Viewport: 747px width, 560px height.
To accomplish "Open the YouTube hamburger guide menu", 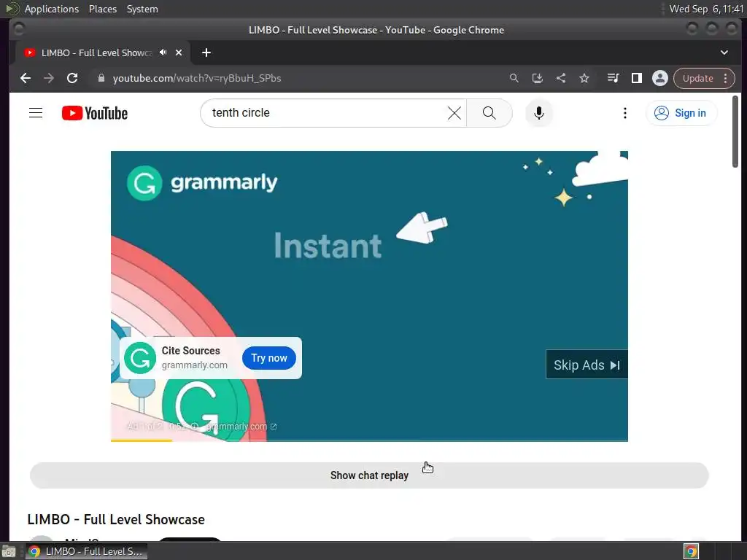I will click(x=36, y=113).
